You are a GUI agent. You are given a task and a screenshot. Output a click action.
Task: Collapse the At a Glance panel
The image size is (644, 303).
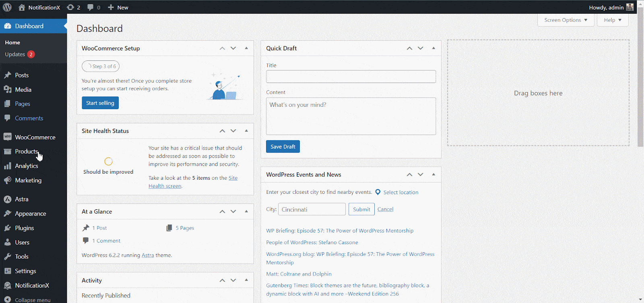click(x=246, y=212)
